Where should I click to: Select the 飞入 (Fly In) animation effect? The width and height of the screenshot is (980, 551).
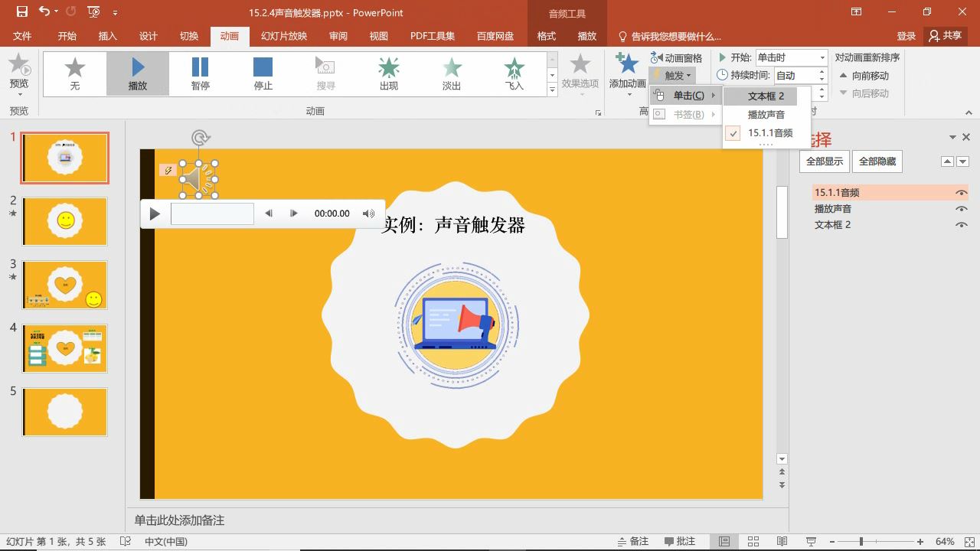click(x=514, y=73)
